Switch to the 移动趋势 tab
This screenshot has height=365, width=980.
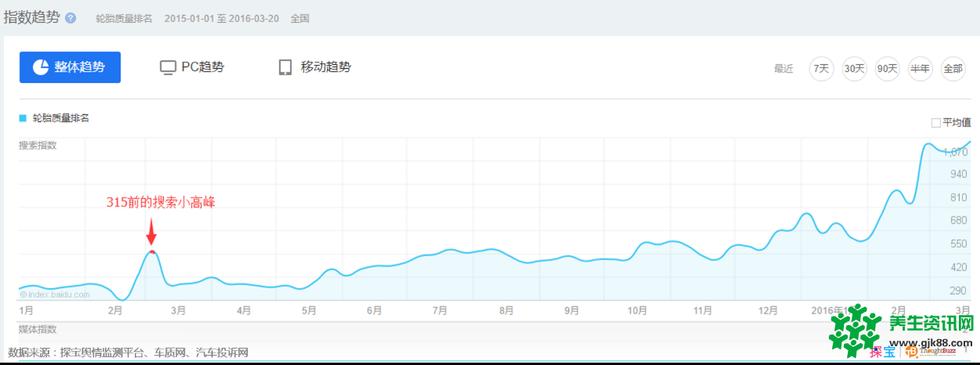pyautogui.click(x=314, y=67)
